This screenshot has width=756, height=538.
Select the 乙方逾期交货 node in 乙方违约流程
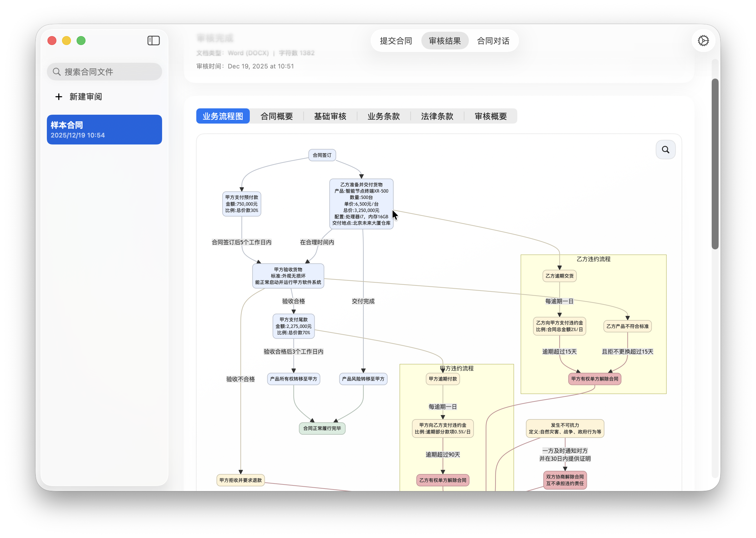[559, 276]
